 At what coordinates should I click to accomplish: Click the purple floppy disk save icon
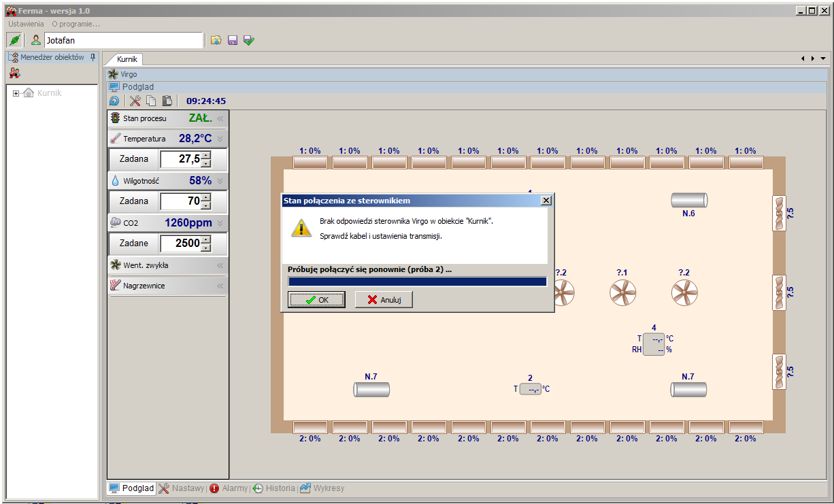click(x=233, y=40)
